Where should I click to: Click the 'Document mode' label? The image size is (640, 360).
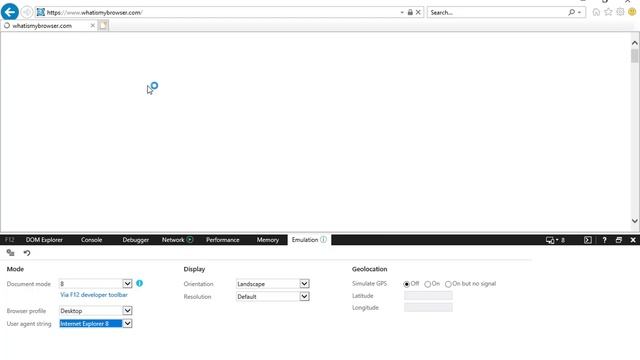(x=29, y=284)
